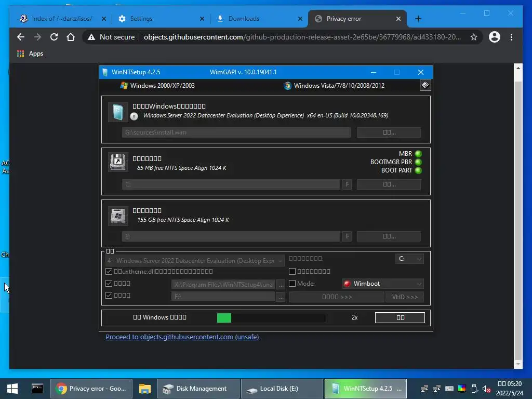This screenshot has height=399, width=532.
Task: Toggle the uxtheme.dll patch checkbox
Action: pos(109,271)
